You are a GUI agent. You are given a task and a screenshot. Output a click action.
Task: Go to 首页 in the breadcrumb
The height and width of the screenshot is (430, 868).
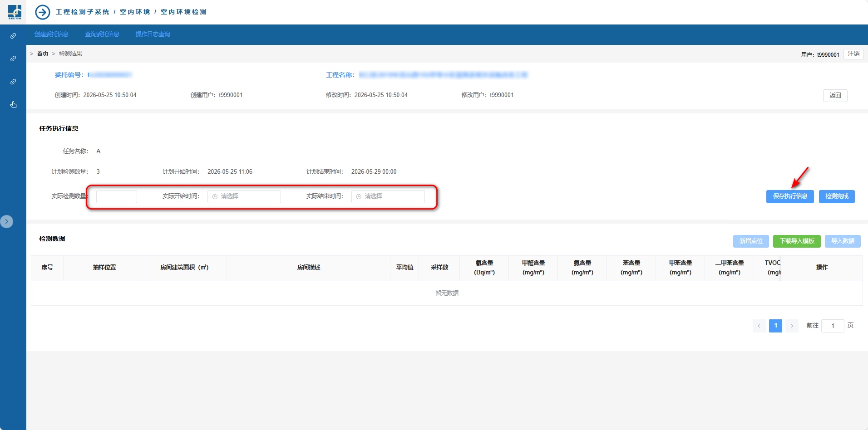point(43,54)
